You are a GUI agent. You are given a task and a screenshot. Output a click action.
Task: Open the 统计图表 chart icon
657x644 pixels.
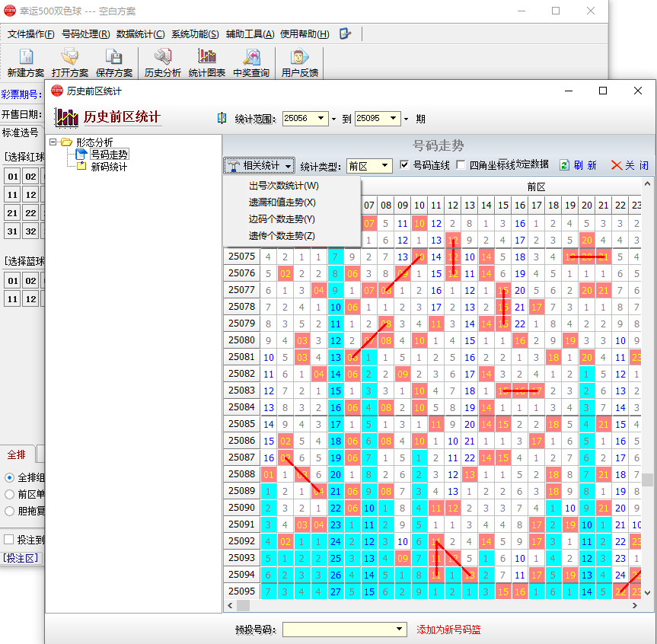pos(207,58)
